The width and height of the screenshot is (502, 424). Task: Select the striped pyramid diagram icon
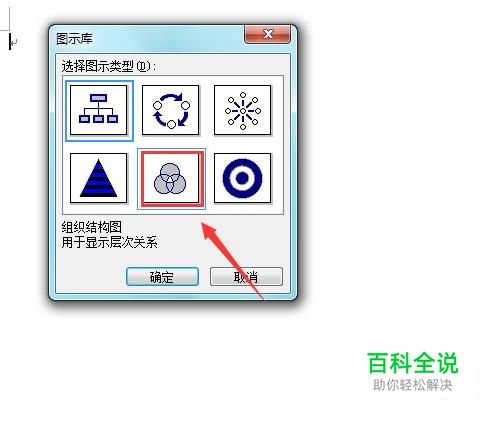[99, 178]
